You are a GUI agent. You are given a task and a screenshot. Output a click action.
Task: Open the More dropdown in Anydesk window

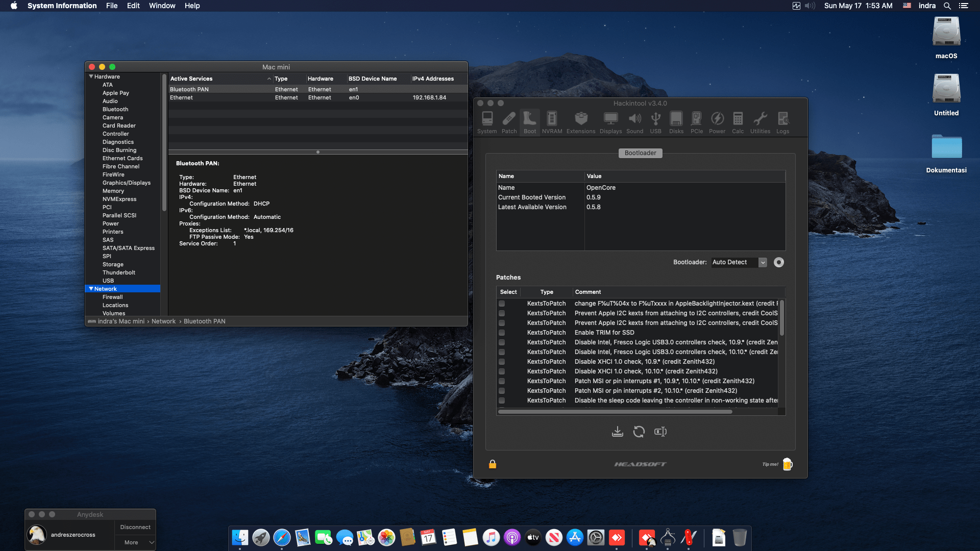click(135, 542)
